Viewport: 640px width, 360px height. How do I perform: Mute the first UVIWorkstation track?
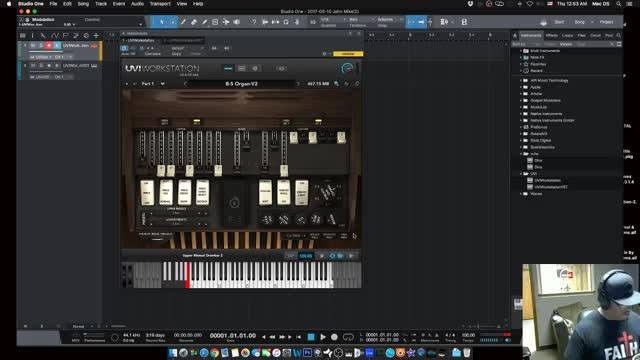[x=33, y=45]
